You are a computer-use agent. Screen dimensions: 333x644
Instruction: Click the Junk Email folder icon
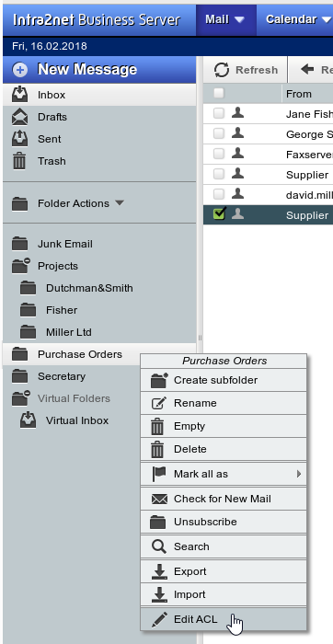[x=19, y=244]
